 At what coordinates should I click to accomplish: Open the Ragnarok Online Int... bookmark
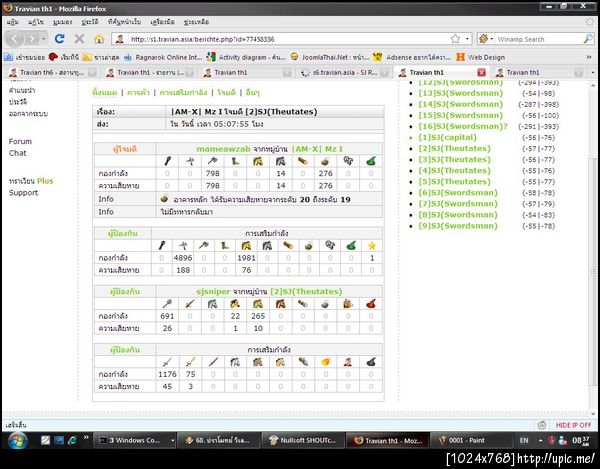click(162, 57)
